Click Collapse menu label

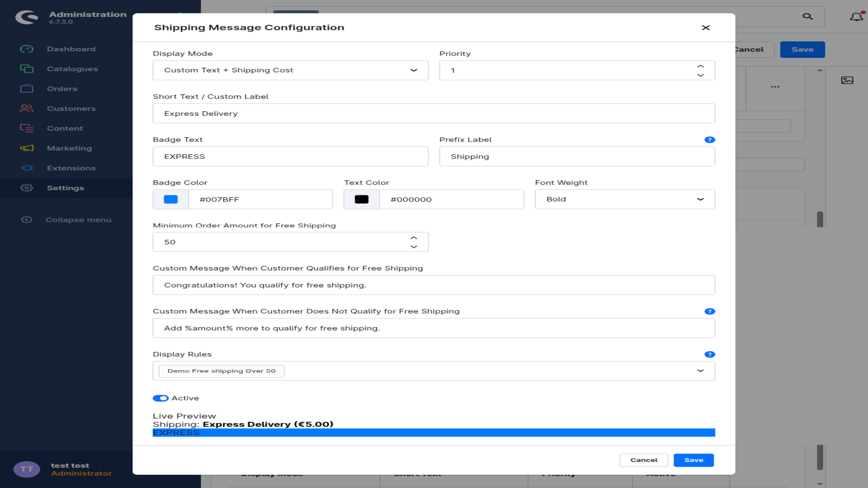[78, 220]
